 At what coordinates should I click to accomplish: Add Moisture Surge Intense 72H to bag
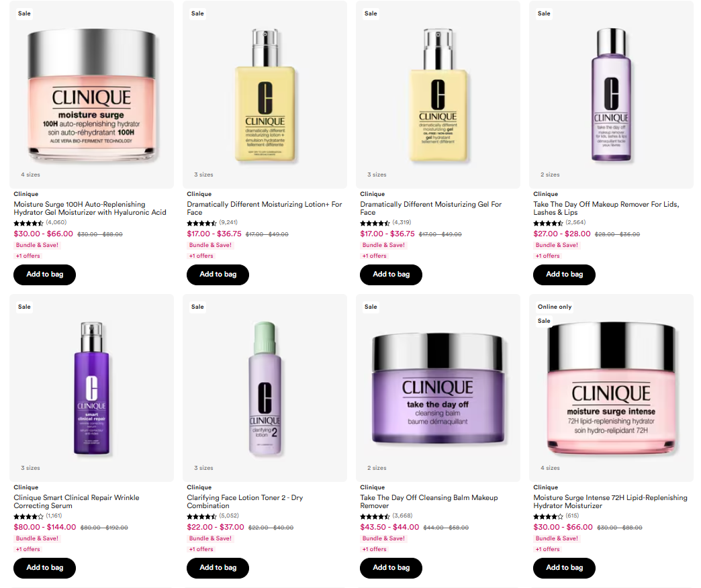564,568
